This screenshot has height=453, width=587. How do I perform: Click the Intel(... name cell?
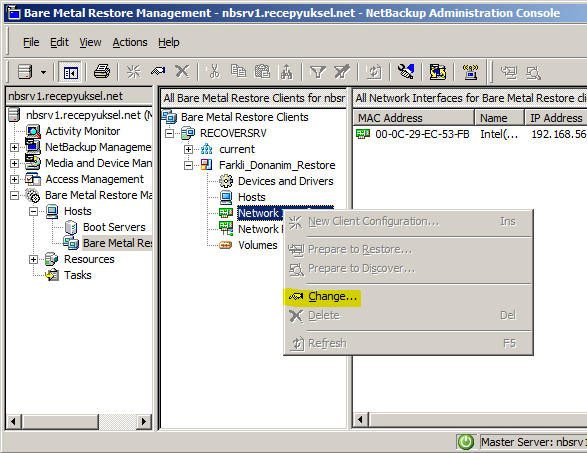[x=499, y=134]
